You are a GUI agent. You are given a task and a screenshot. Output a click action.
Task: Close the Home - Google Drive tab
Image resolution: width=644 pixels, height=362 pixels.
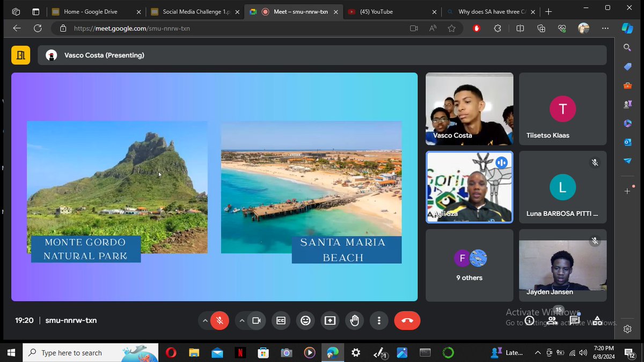(138, 12)
